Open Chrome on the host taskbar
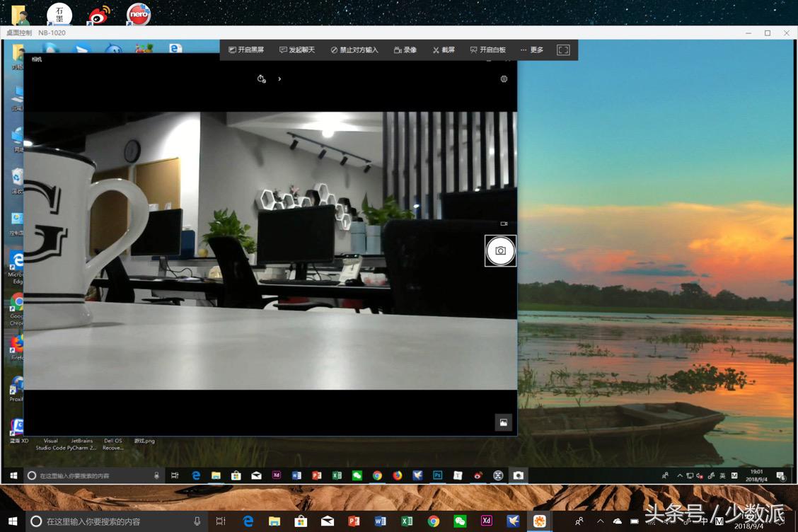 433,521
